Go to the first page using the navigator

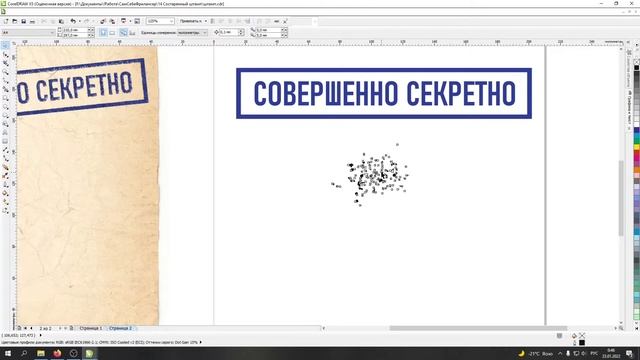tap(26, 328)
